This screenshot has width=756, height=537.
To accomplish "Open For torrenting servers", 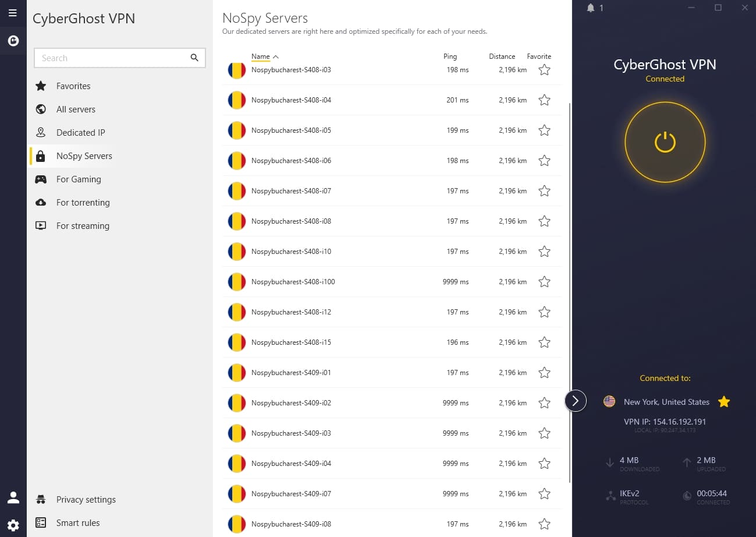I will (83, 203).
